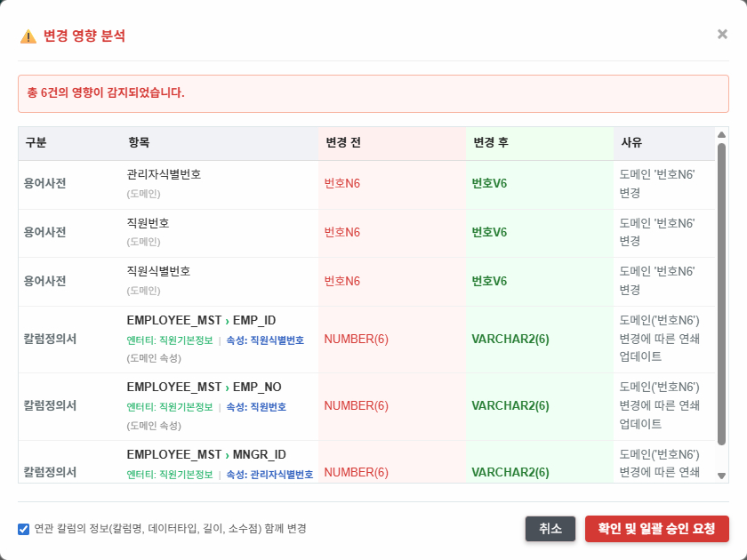747x560 pixels.
Task: Click NUMBER(6) value in EMP_ID row
Action: [357, 339]
